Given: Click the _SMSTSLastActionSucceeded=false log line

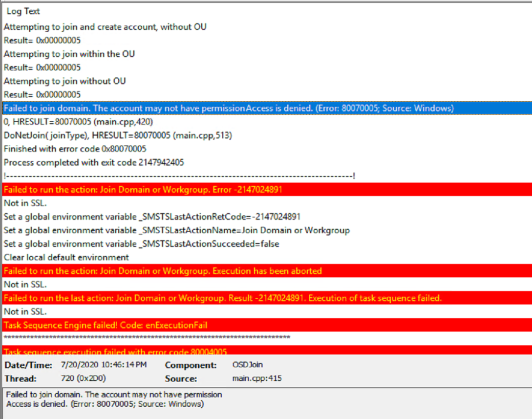Looking at the screenshot, I should click(x=141, y=244).
